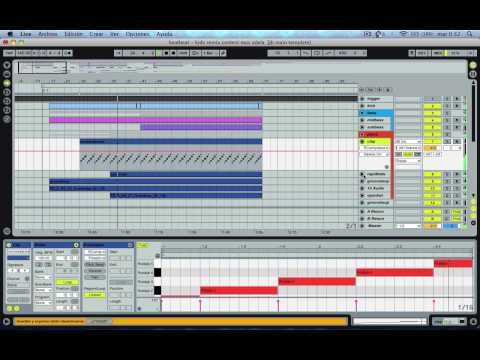This screenshot has width=480, height=360.
Task: Toggle Returns section show button
Action: click(x=473, y=209)
